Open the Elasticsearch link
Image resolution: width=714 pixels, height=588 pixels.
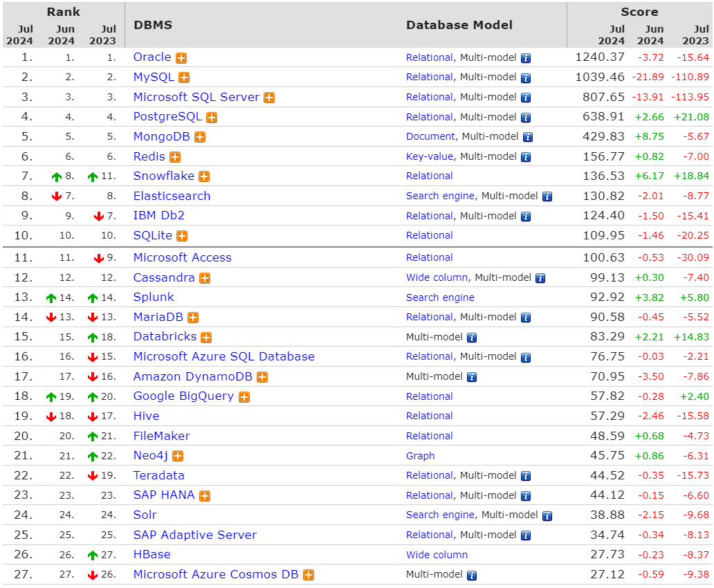coord(172,196)
